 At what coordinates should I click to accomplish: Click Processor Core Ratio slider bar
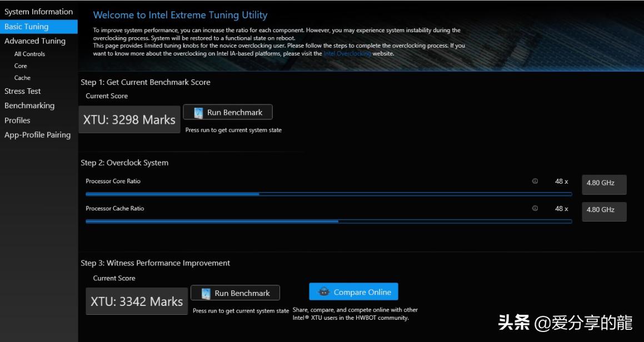[328, 194]
